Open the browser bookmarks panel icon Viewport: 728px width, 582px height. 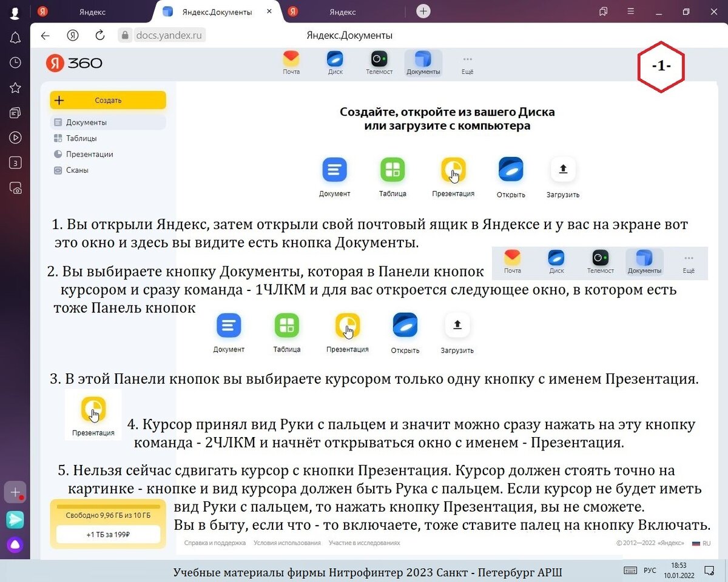click(604, 12)
